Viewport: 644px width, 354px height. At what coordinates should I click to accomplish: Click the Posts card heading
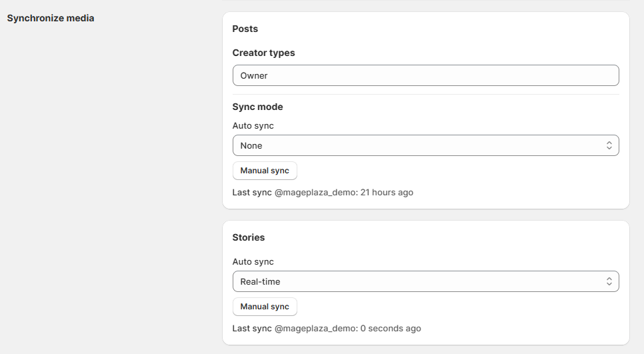245,29
